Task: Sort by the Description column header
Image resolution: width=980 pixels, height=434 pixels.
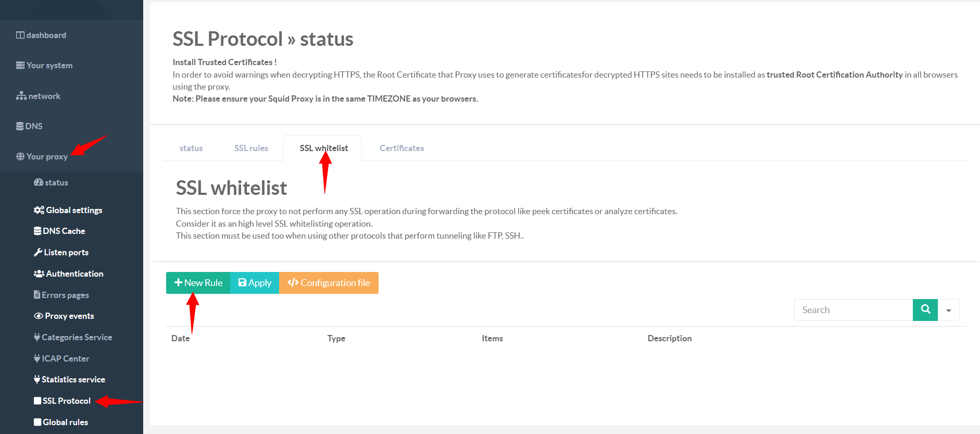Action: coord(670,339)
